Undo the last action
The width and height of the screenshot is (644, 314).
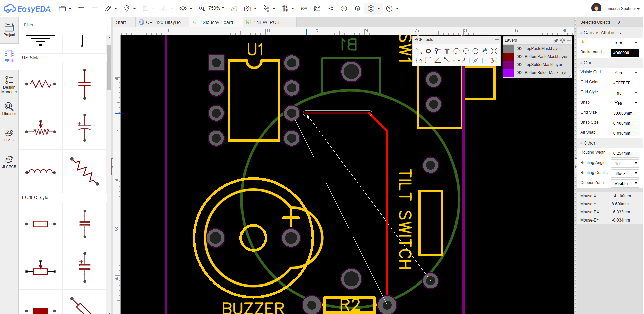(x=81, y=9)
